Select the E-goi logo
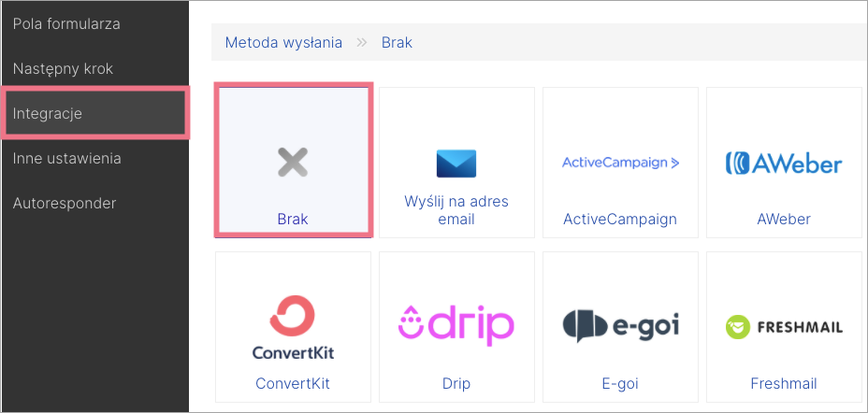 pyautogui.click(x=620, y=326)
